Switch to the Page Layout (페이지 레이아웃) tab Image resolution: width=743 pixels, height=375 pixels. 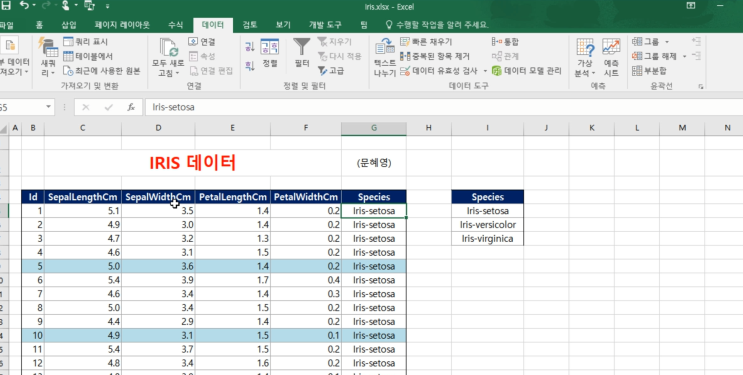click(x=122, y=25)
